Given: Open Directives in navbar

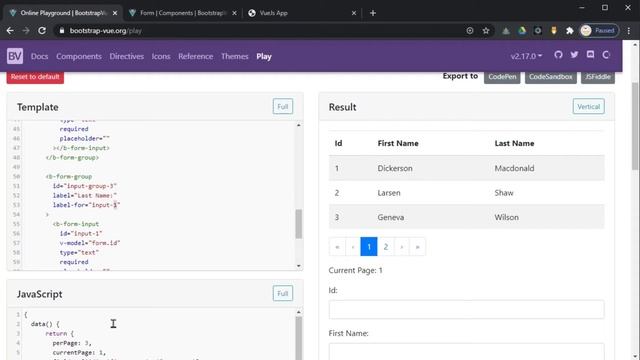Looking at the screenshot, I should point(127,56).
